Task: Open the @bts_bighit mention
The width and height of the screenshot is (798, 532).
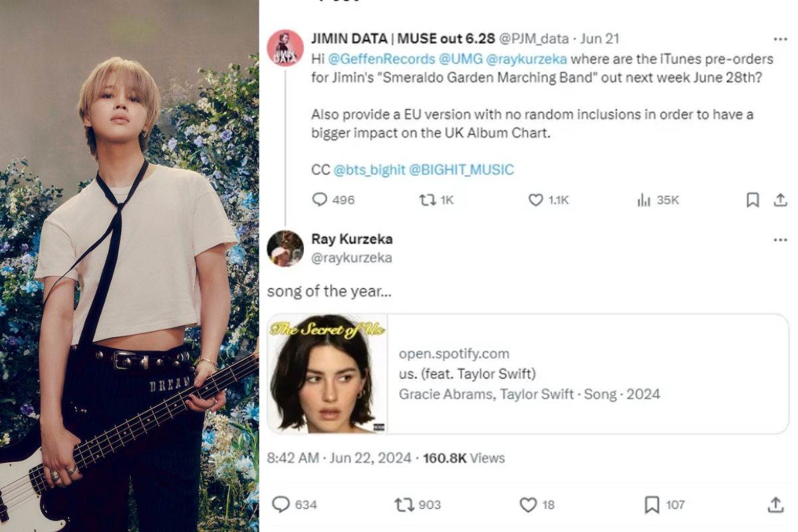Action: 369,170
